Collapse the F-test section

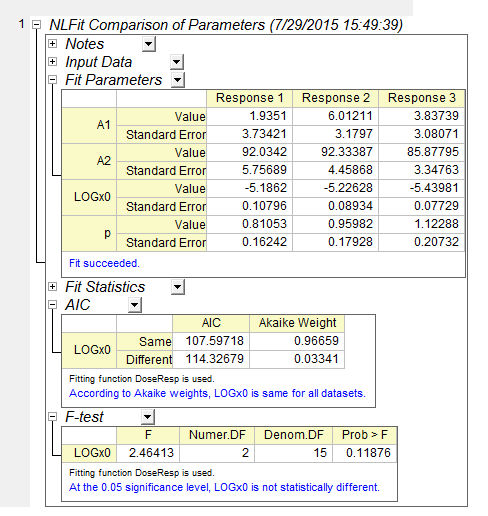[52, 416]
